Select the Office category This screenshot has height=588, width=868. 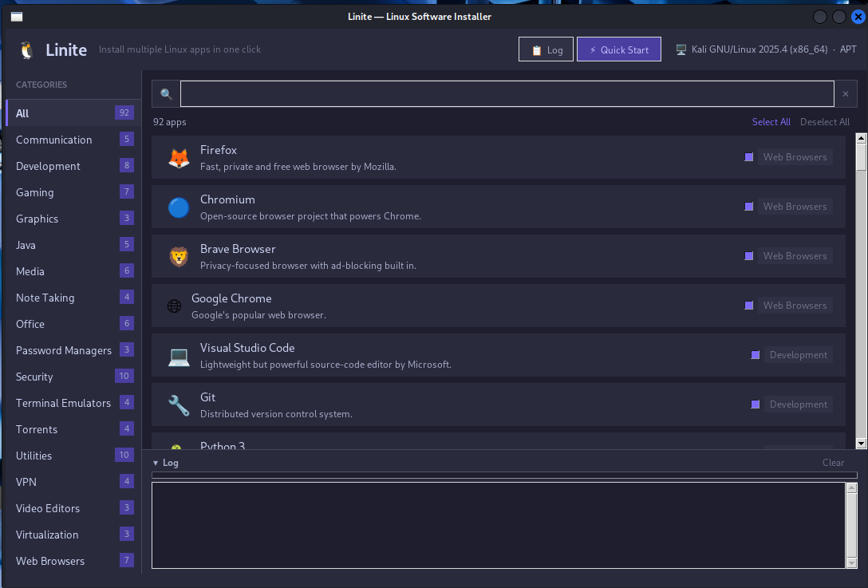point(72,324)
